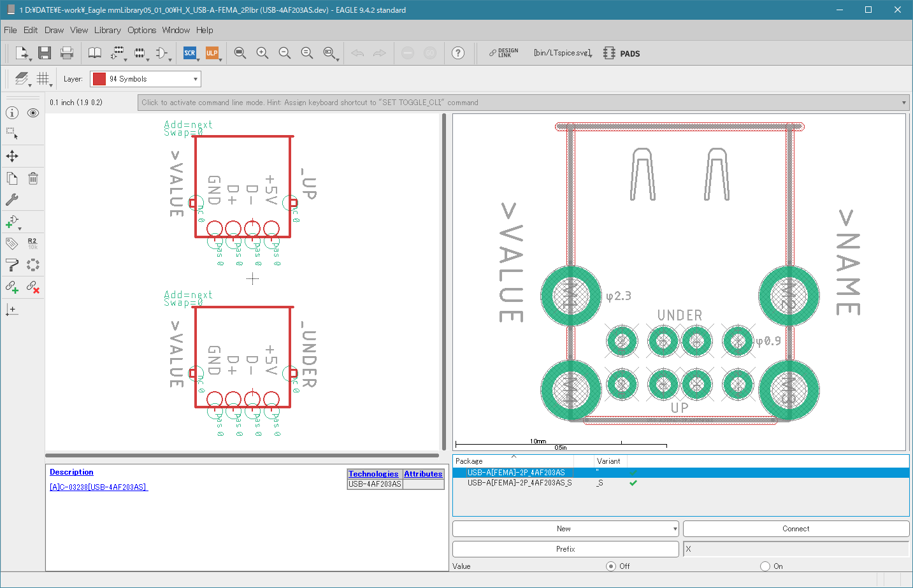Select the USB-A[FEMA]-2P_4AF203AS_S variant row
Viewport: 913px width, 588px height.
(680, 483)
